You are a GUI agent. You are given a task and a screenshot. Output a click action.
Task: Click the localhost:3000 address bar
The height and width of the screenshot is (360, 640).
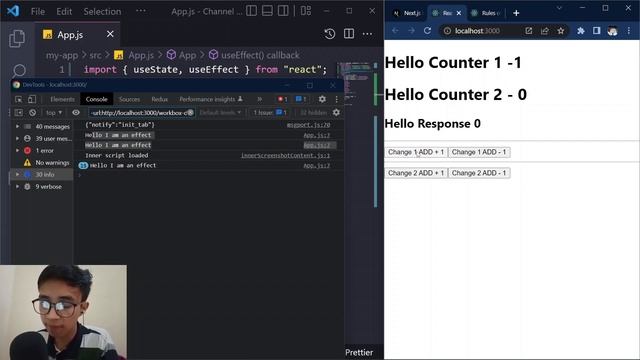tap(478, 31)
